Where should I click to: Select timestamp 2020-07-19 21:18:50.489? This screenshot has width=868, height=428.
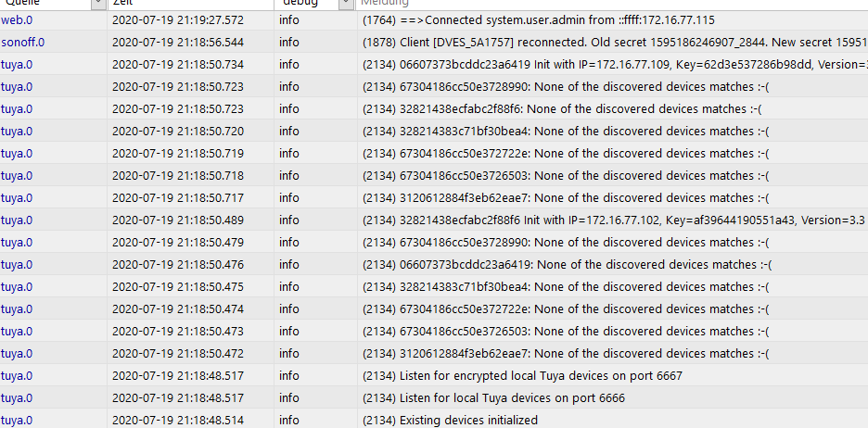[178, 220]
